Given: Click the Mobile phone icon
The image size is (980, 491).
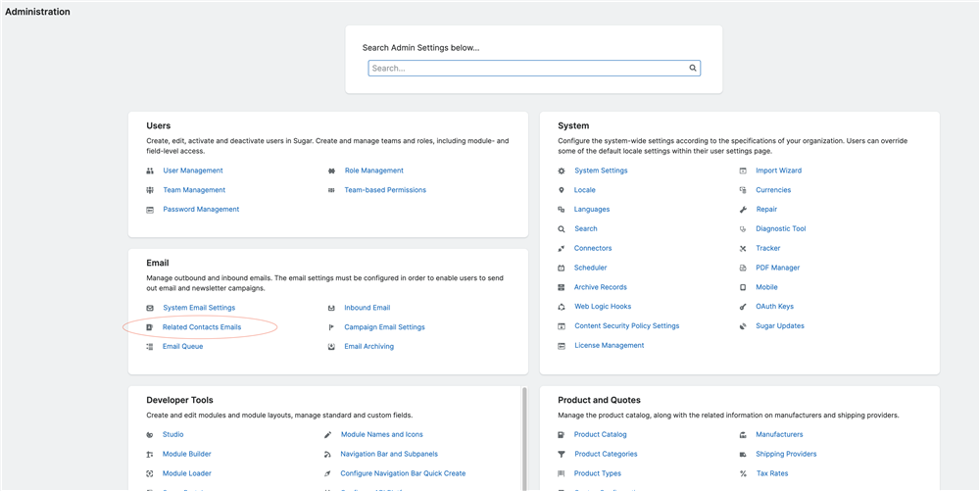Looking at the screenshot, I should 744,287.
